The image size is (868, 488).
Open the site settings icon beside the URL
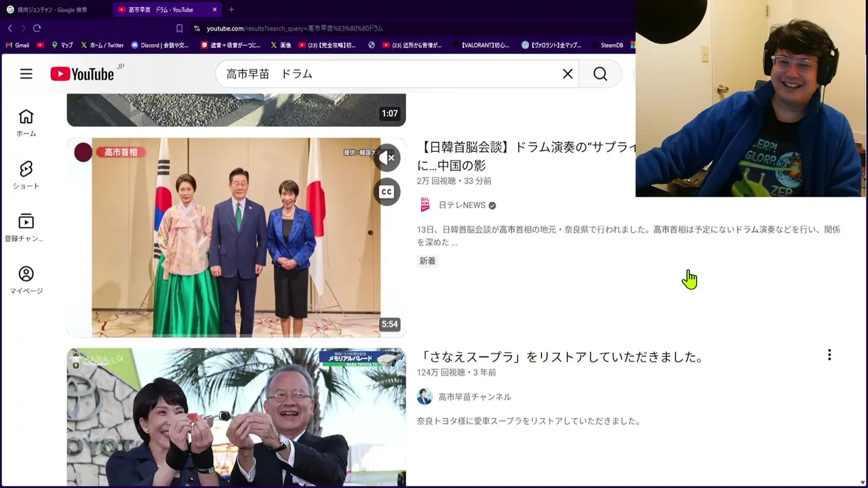tap(197, 28)
